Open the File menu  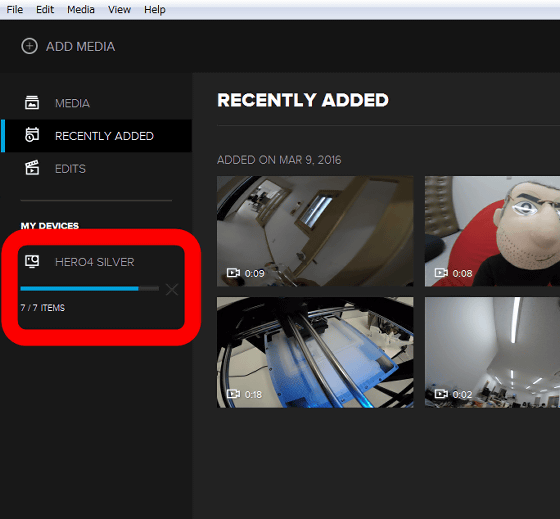[15, 10]
